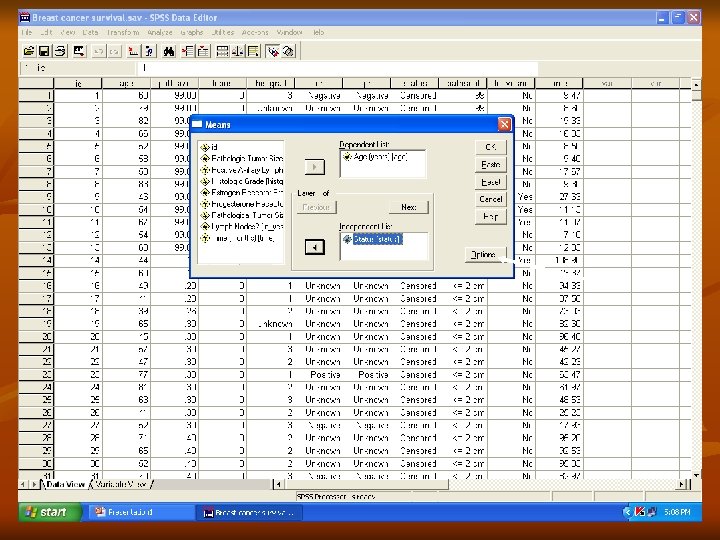720x540 pixels.
Task: Click the row 20 header
Action: point(36,337)
